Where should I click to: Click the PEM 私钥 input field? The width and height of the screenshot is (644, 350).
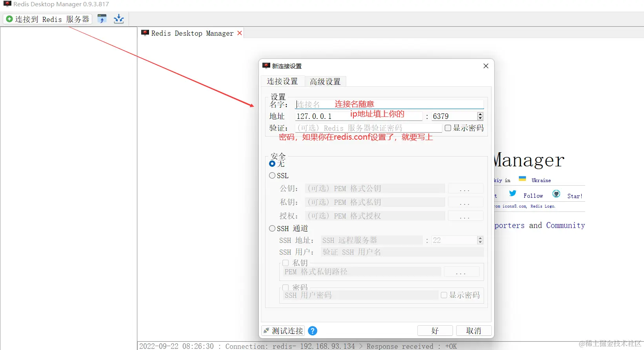point(375,202)
